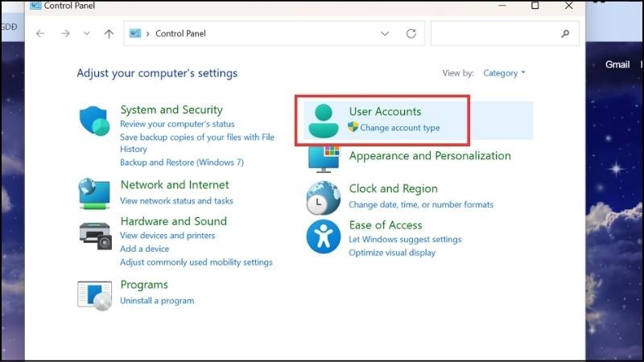The width and height of the screenshot is (644, 362).
Task: Expand the recent locations dropdown arrow
Action: click(87, 33)
